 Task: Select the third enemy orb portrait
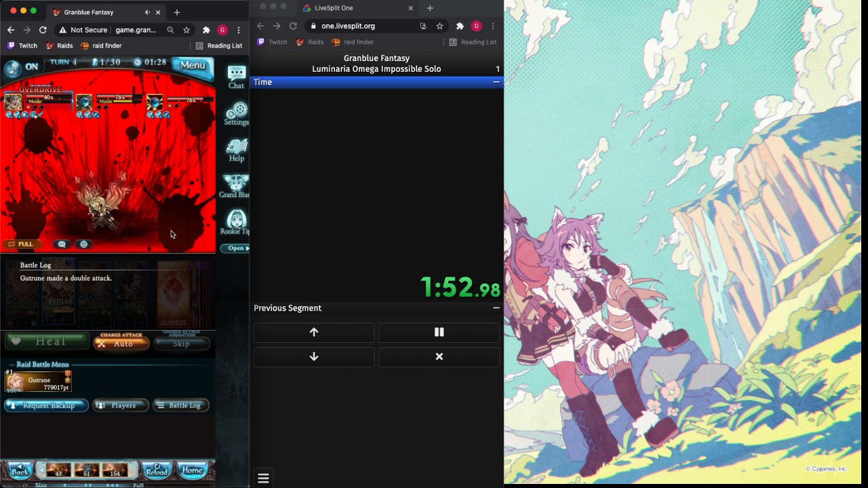pos(155,103)
